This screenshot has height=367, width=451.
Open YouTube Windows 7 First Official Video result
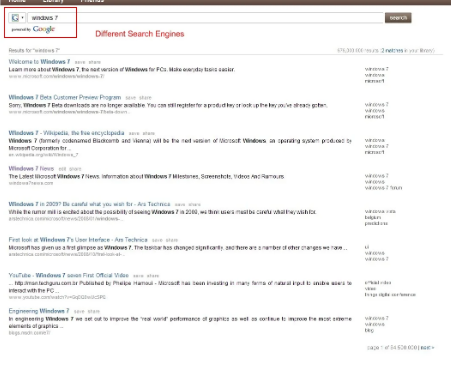pos(69,275)
